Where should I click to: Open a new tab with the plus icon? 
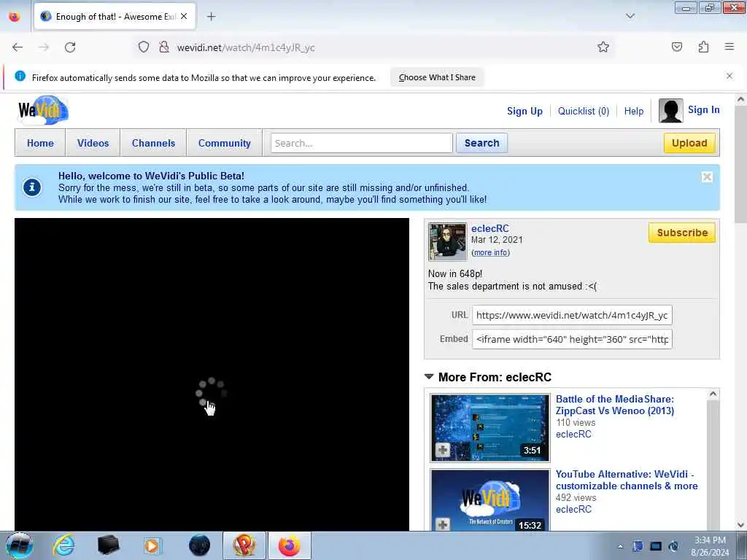(x=211, y=17)
